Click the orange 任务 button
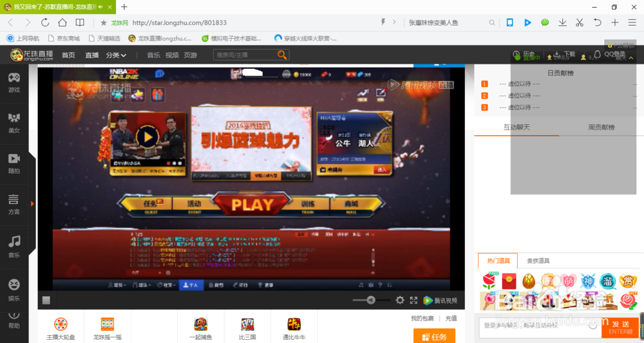Image resolution: width=644 pixels, height=343 pixels. pos(434,336)
